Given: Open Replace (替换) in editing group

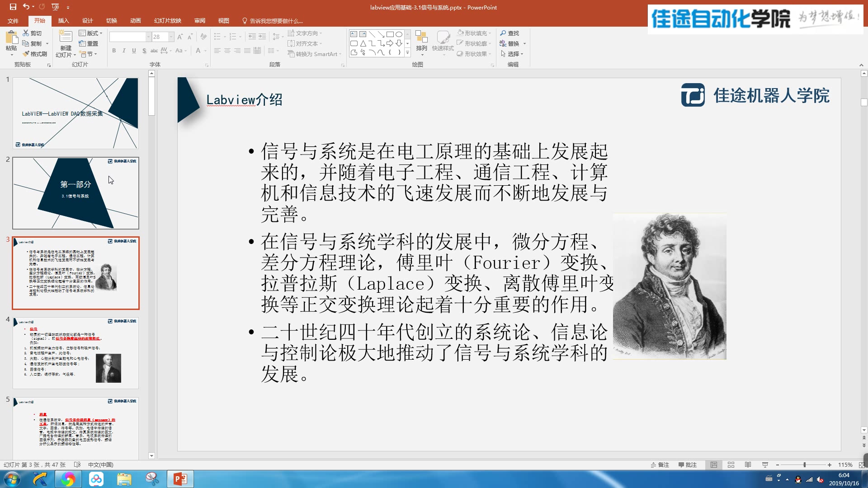Looking at the screenshot, I should [511, 43].
